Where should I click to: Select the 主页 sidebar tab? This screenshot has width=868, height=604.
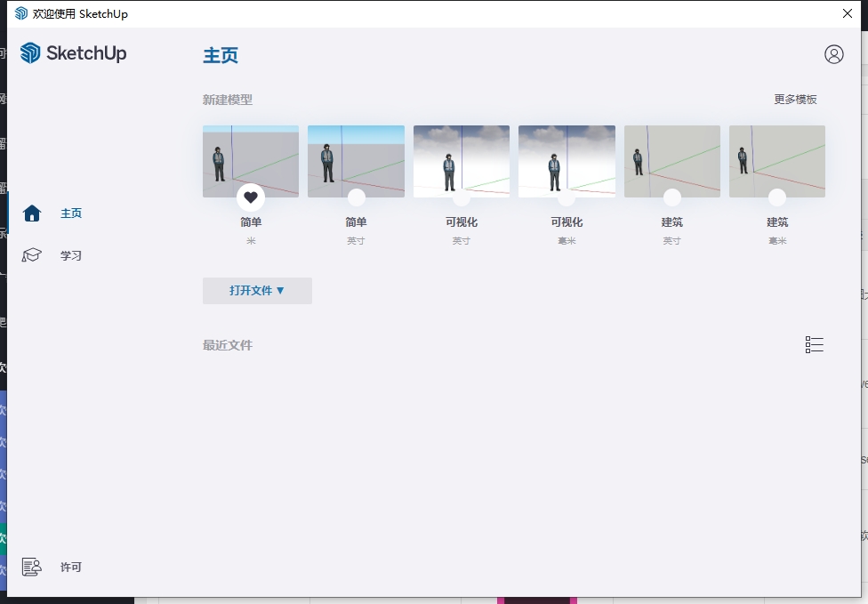pyautogui.click(x=71, y=213)
